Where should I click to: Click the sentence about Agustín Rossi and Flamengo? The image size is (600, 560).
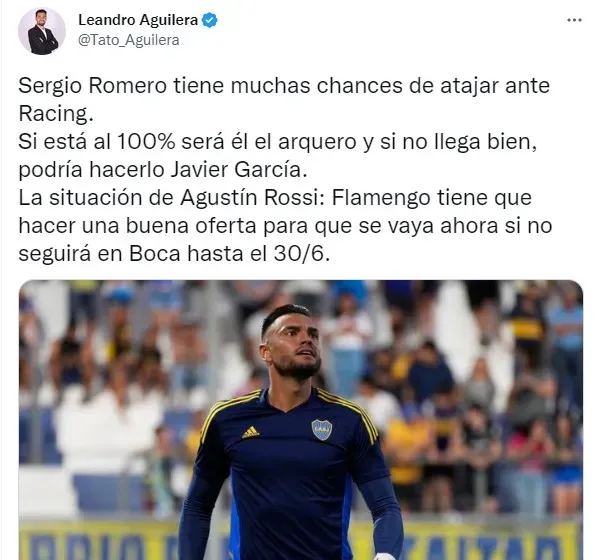click(275, 198)
